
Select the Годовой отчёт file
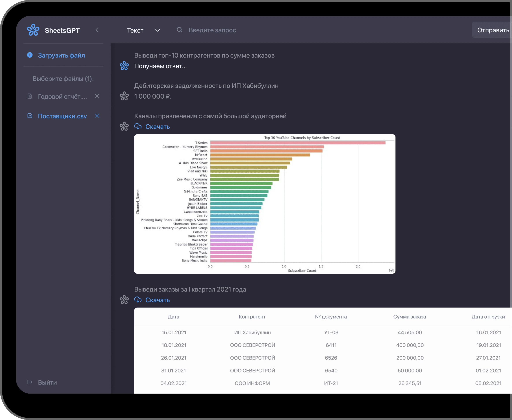click(x=62, y=97)
